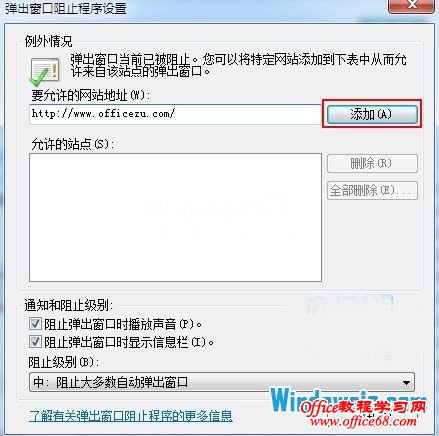The image size is (439, 436).
Task: Close the dialog with red X button
Action: pos(411,6)
